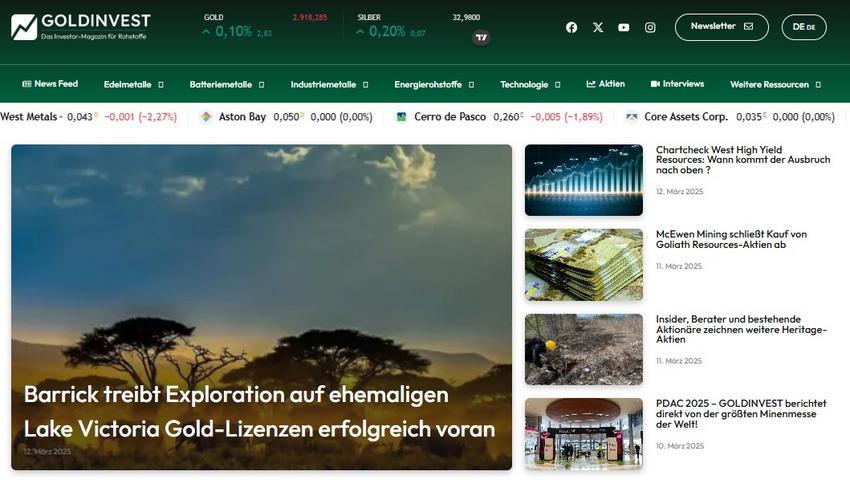
Task: Expand the Edelmetalle dropdown menu
Action: (133, 85)
